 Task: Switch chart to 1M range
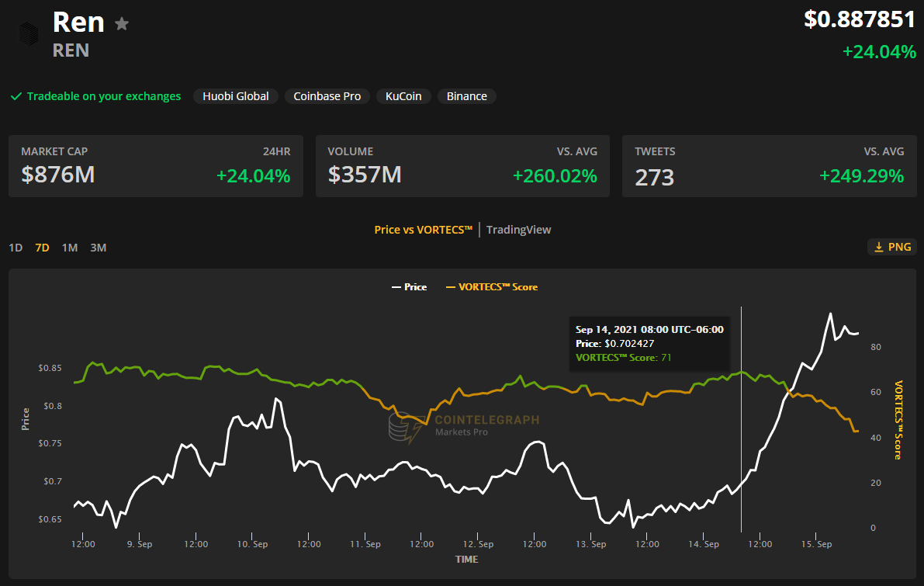pyautogui.click(x=70, y=248)
